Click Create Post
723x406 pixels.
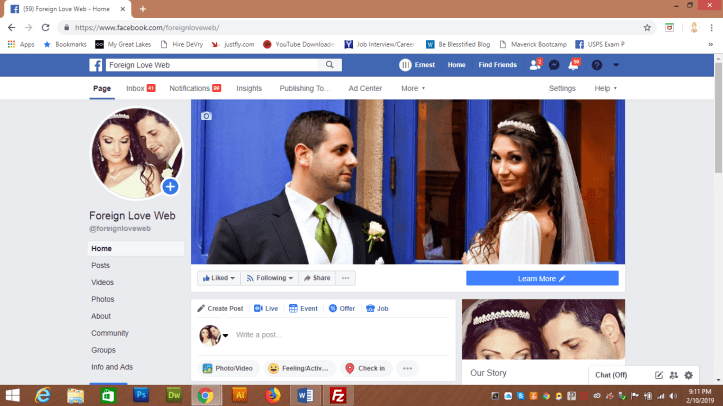point(220,308)
